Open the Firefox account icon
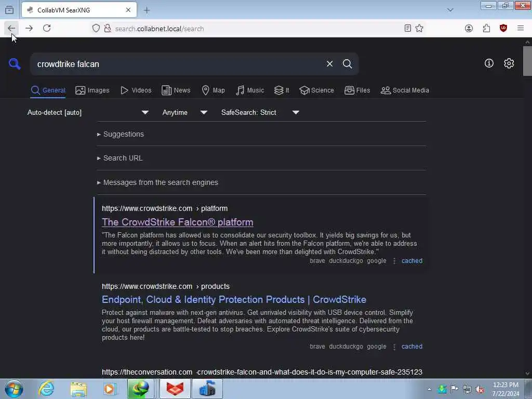The width and height of the screenshot is (532, 399). [x=469, y=29]
